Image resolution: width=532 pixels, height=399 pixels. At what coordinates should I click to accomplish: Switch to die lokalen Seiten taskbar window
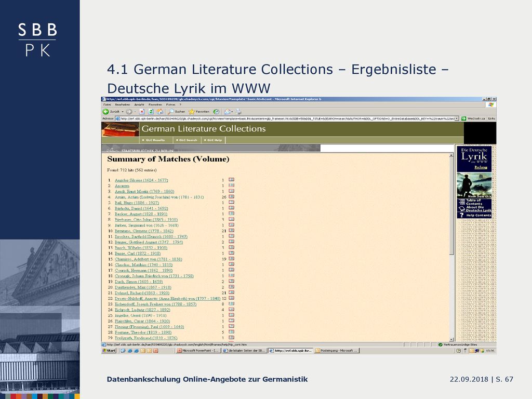244,351
